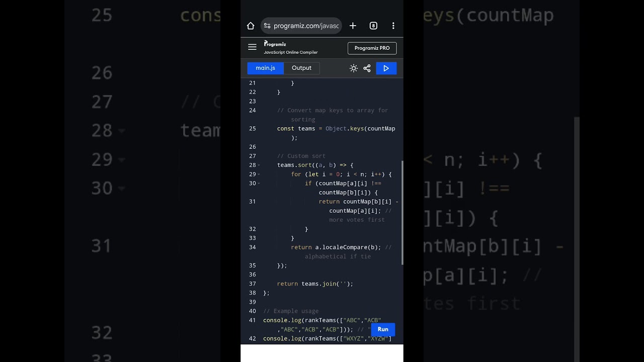The width and height of the screenshot is (644, 362).
Task: Click the comment "// Example usage"
Action: point(291,311)
